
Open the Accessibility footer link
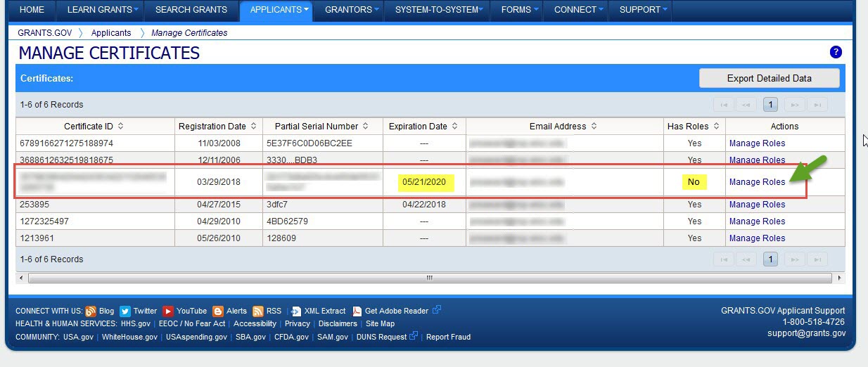[255, 324]
